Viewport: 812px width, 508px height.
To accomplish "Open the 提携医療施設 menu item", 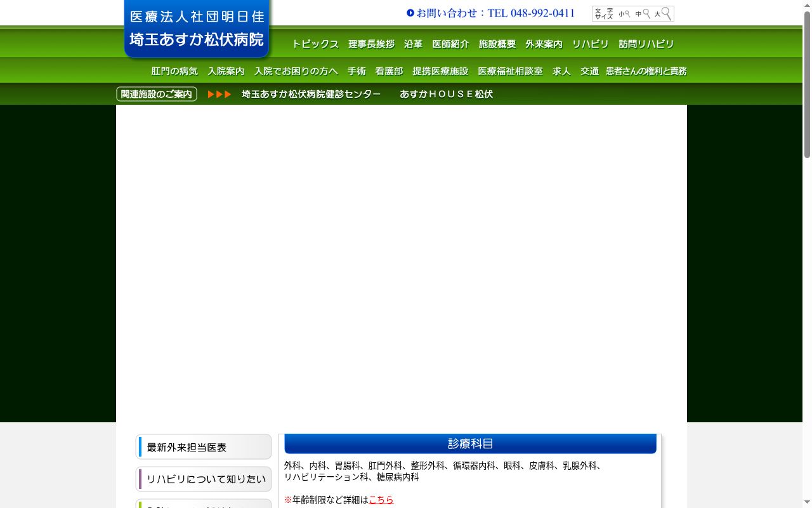I will [x=440, y=71].
